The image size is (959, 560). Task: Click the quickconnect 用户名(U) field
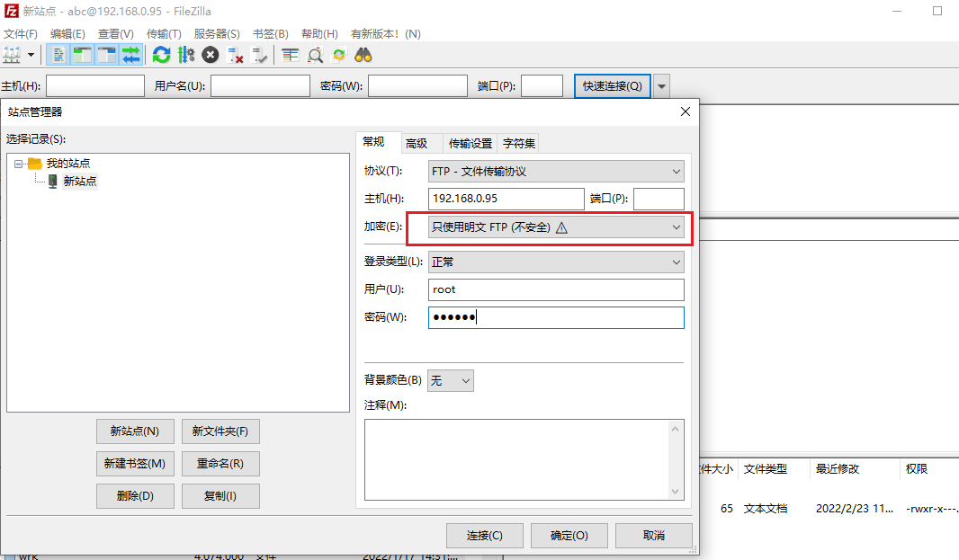[x=260, y=85]
